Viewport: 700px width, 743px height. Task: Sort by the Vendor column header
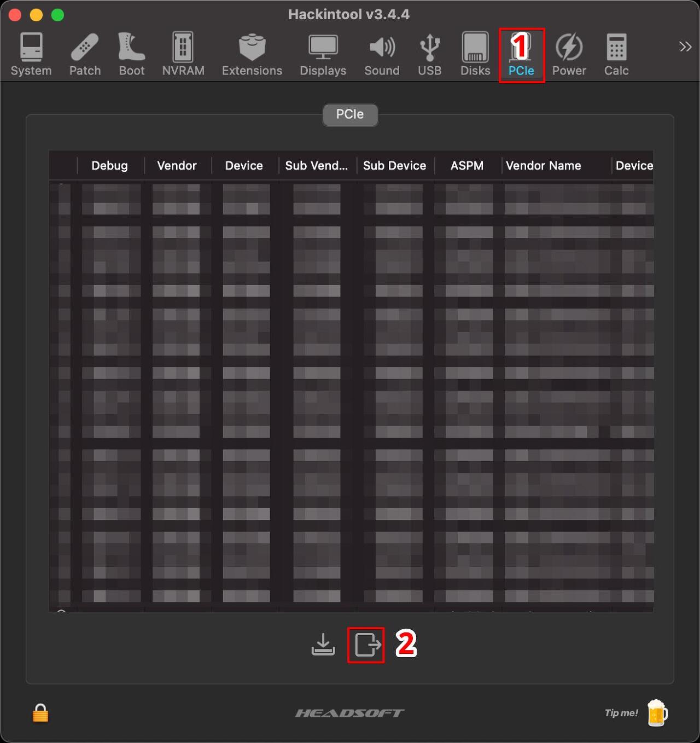177,165
